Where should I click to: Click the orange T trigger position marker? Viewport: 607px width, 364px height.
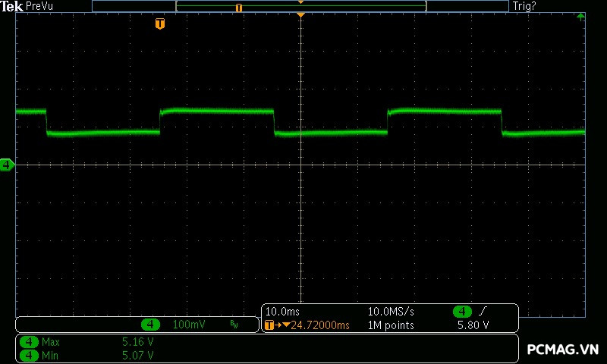[159, 24]
